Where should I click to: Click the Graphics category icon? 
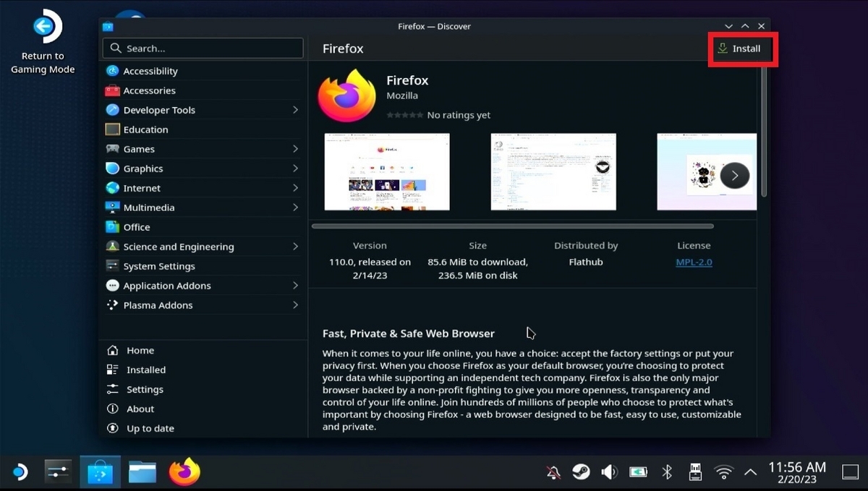(112, 168)
